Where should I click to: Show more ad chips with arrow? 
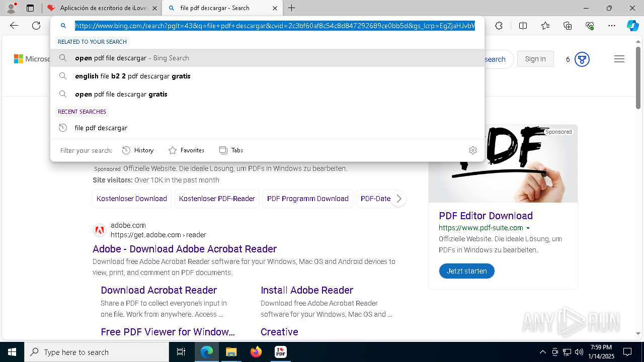pos(398,199)
